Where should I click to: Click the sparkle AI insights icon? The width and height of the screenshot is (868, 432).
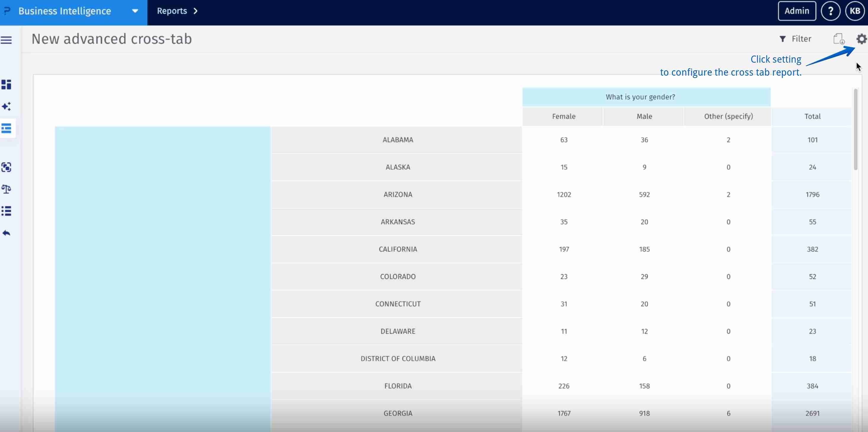pos(7,106)
